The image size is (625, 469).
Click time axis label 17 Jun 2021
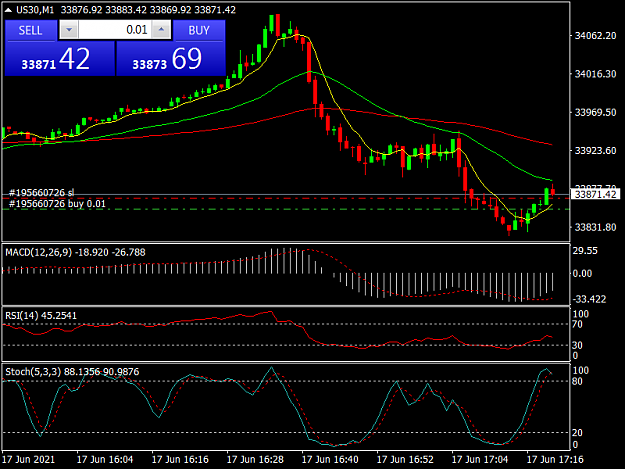28,459
